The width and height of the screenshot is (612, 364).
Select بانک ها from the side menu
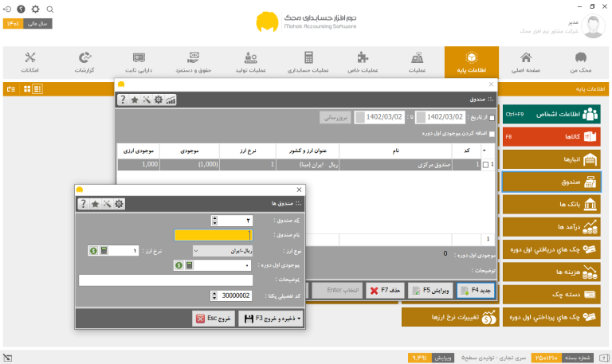551,205
